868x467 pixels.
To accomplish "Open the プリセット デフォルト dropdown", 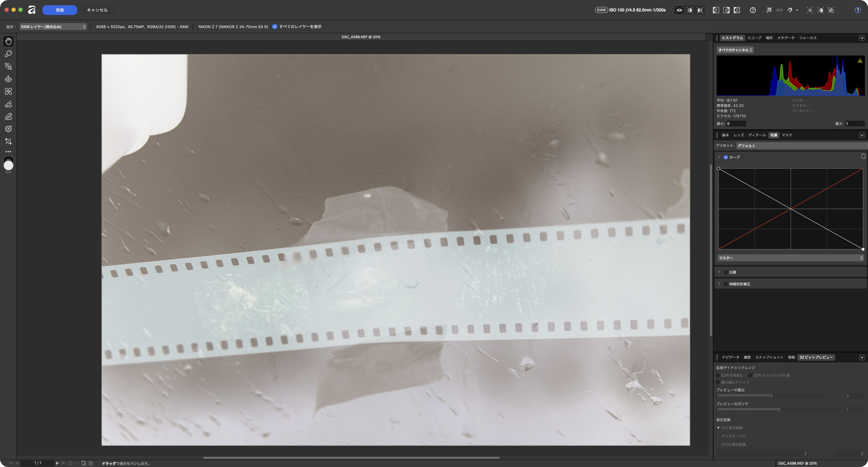I will [x=801, y=146].
